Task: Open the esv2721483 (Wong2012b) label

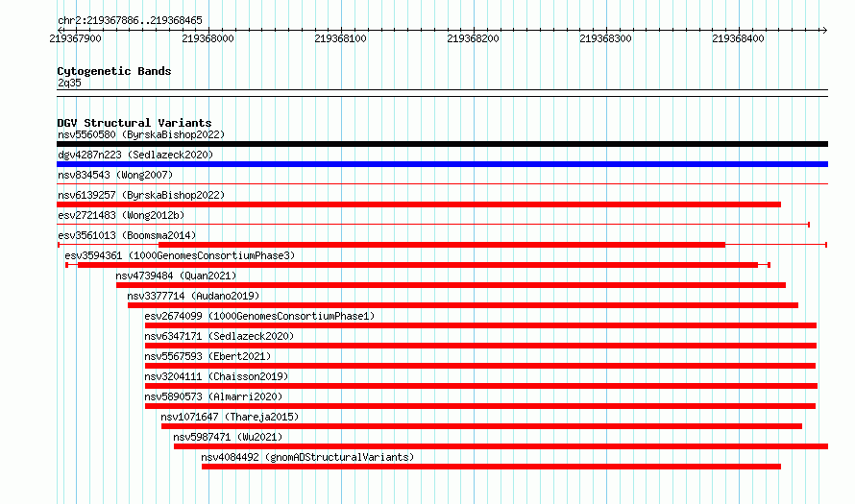Action: (121, 215)
